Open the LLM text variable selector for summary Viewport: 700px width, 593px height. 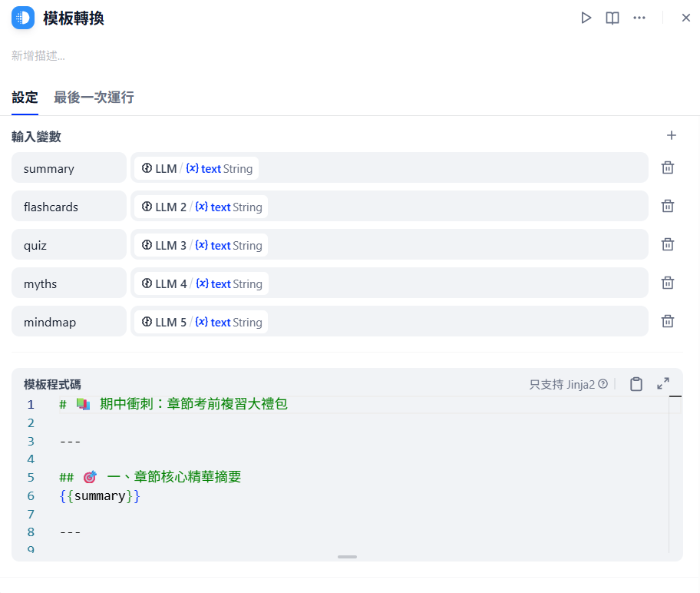[196, 168]
